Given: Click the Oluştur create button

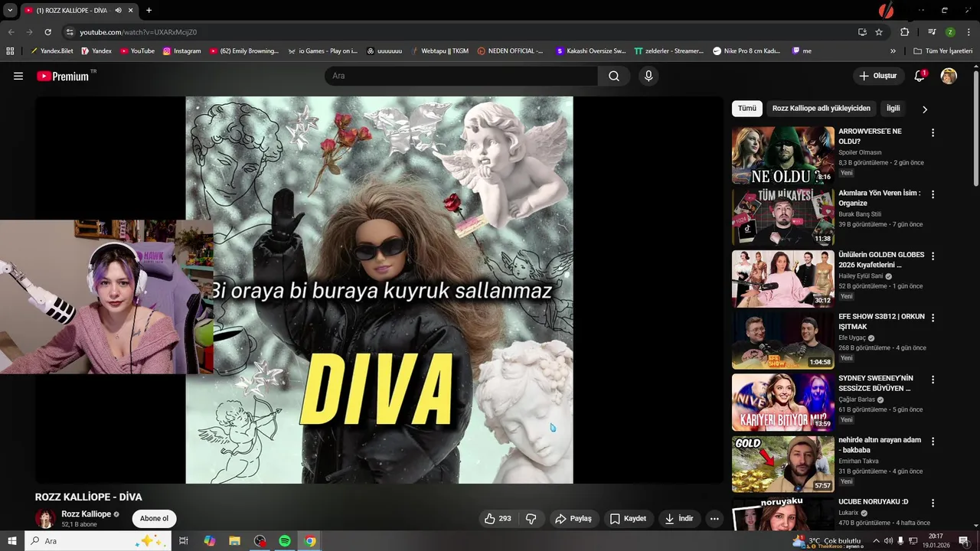Looking at the screenshot, I should click(x=877, y=76).
